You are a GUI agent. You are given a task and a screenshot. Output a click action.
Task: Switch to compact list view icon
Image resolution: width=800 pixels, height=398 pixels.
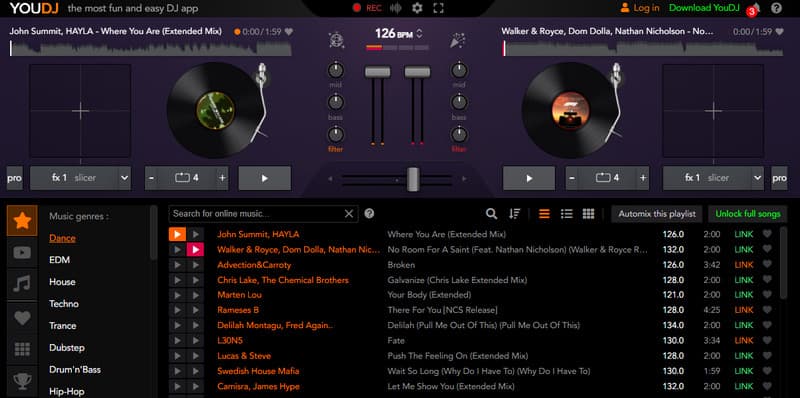544,214
